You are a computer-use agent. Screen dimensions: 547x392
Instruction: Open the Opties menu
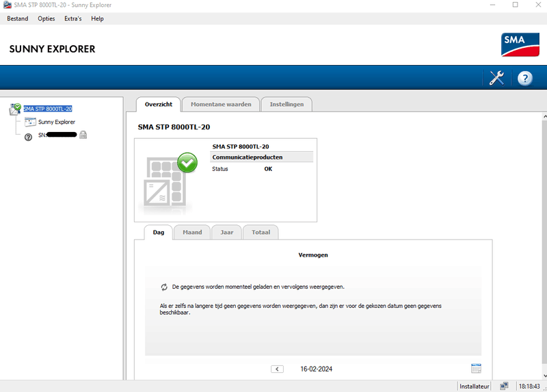pos(46,18)
